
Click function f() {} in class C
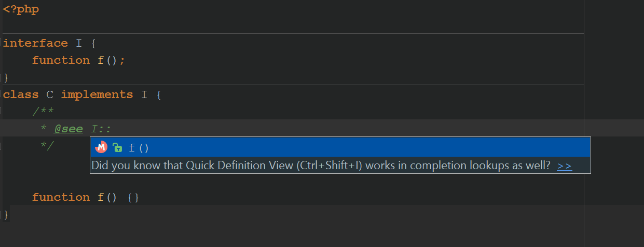tap(86, 197)
